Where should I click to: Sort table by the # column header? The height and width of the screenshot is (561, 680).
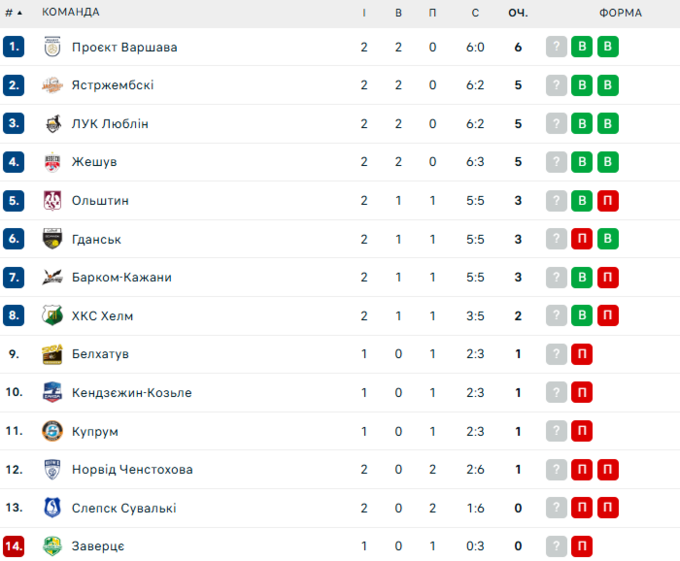(13, 12)
